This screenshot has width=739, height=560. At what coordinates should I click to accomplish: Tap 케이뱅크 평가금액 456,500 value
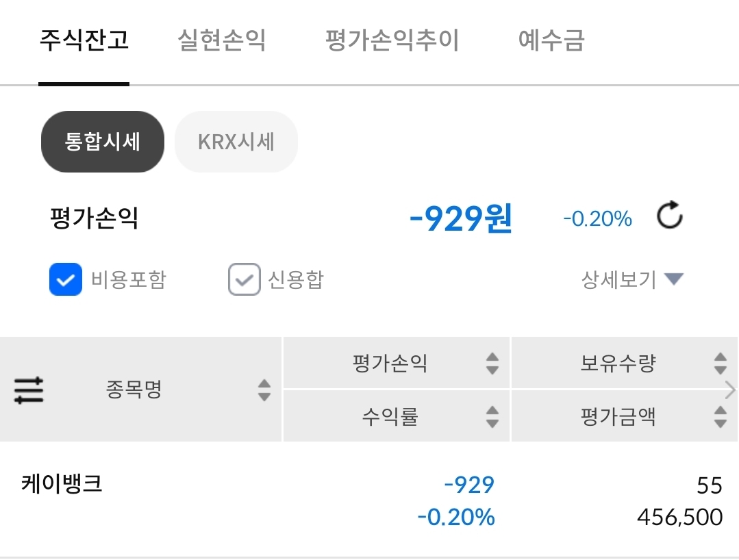[679, 517]
